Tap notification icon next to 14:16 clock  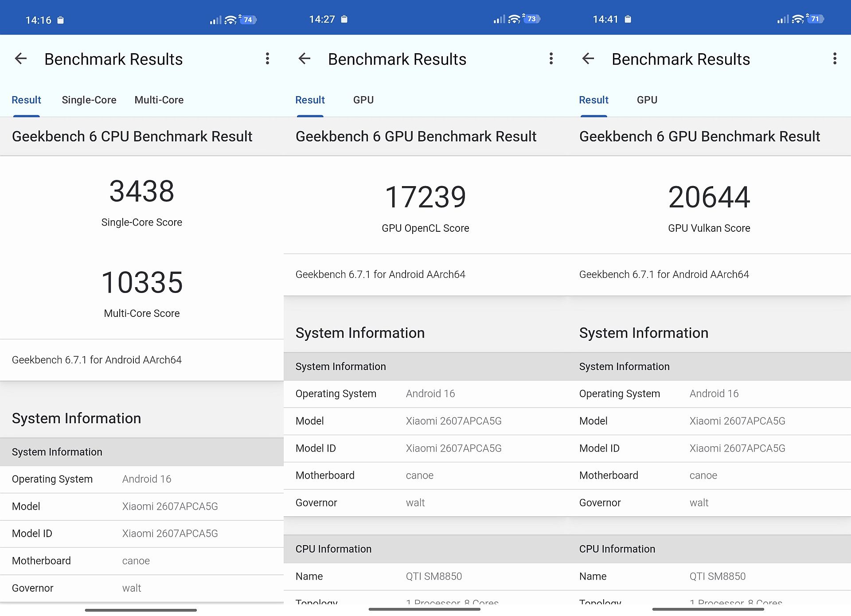(x=61, y=20)
